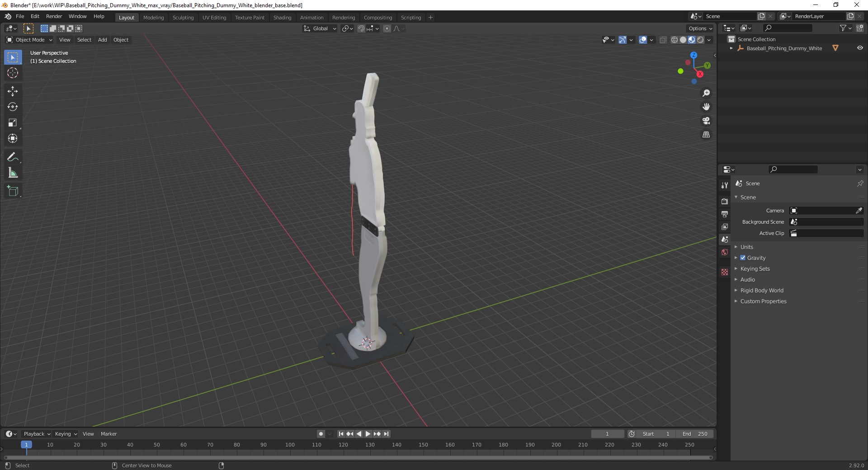The image size is (868, 470).
Task: Activate the Transform tool
Action: [x=13, y=139]
